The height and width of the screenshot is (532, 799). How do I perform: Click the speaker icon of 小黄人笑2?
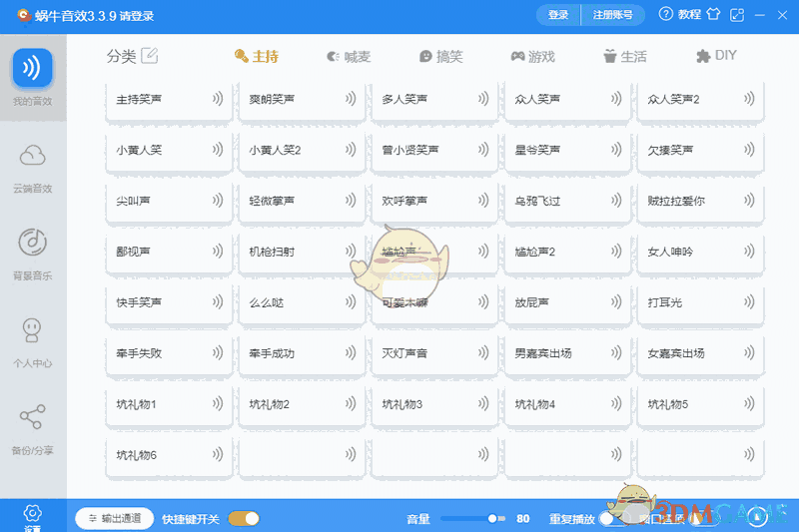tap(351, 149)
